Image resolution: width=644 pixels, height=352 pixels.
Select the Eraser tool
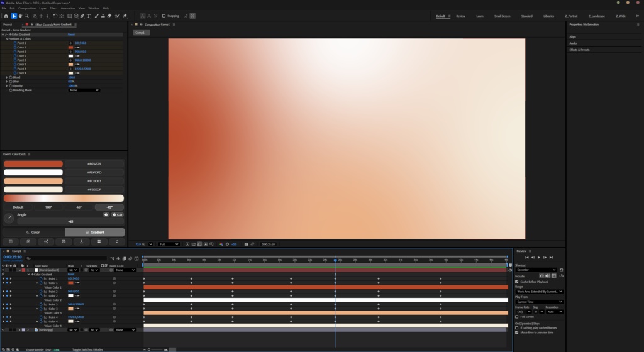(109, 16)
